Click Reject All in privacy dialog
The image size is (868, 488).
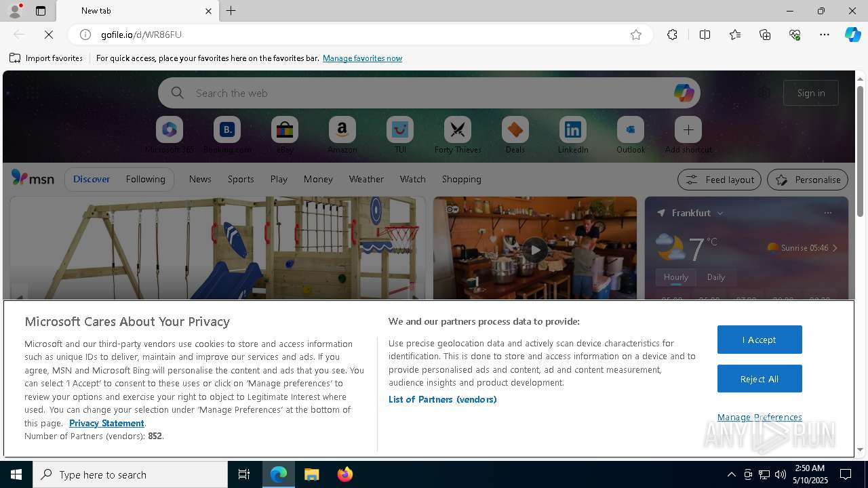click(759, 379)
